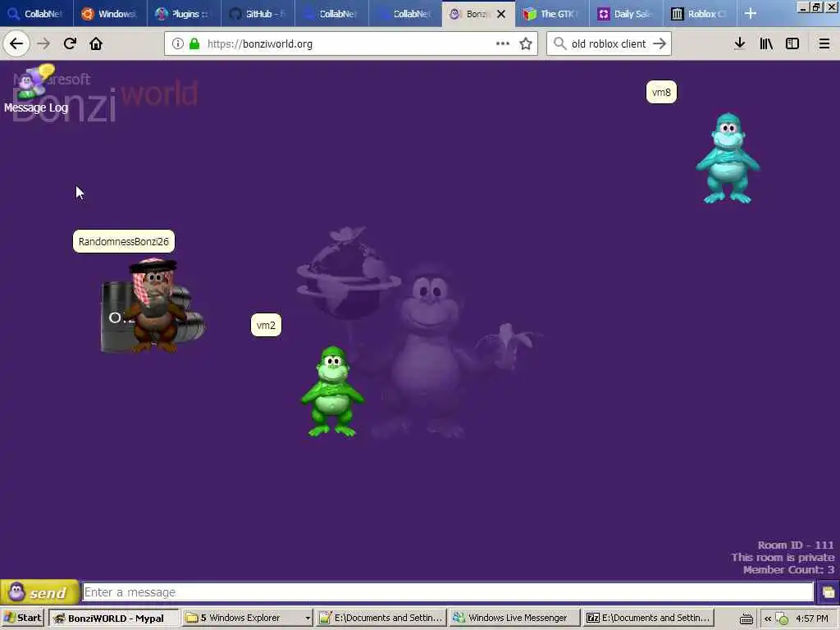Bookmark this page with the star

tap(526, 43)
